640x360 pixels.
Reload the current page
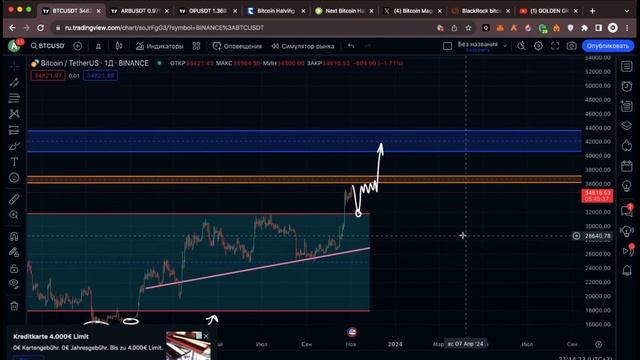point(40,28)
